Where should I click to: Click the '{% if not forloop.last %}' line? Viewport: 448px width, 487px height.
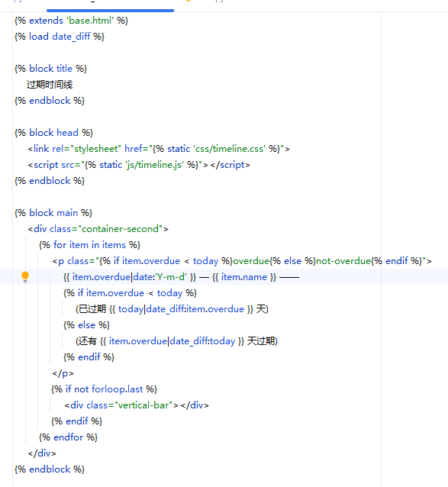[105, 389]
